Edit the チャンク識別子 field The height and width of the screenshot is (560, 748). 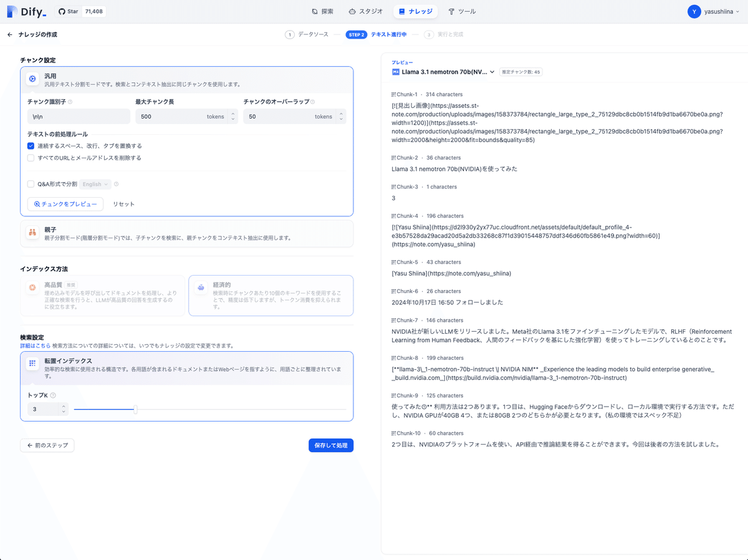click(79, 116)
